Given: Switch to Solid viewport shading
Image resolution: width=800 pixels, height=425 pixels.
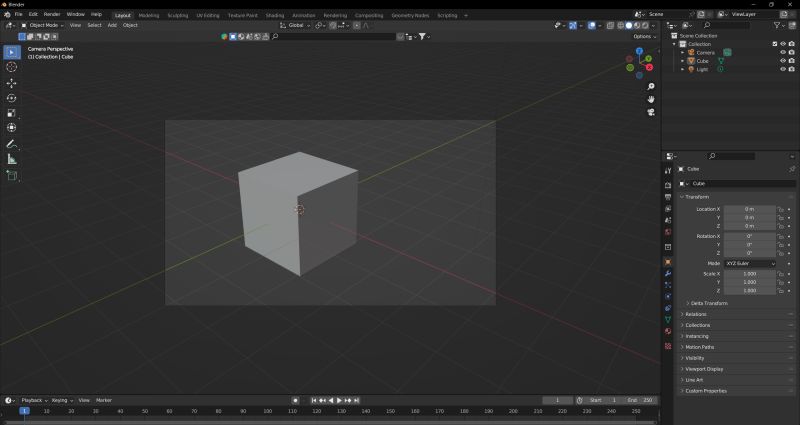Looking at the screenshot, I should [x=629, y=26].
